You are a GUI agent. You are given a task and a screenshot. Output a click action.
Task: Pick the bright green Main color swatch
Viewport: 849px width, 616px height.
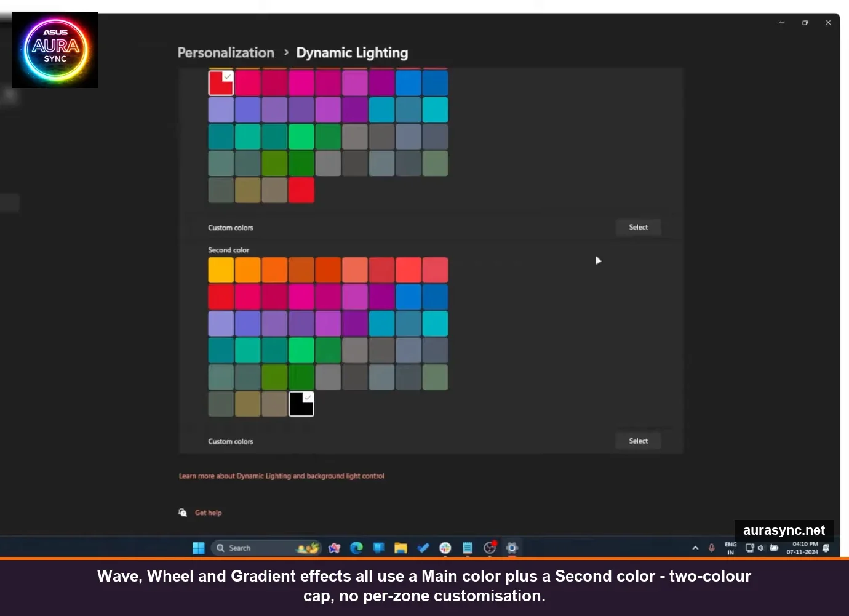point(301,136)
